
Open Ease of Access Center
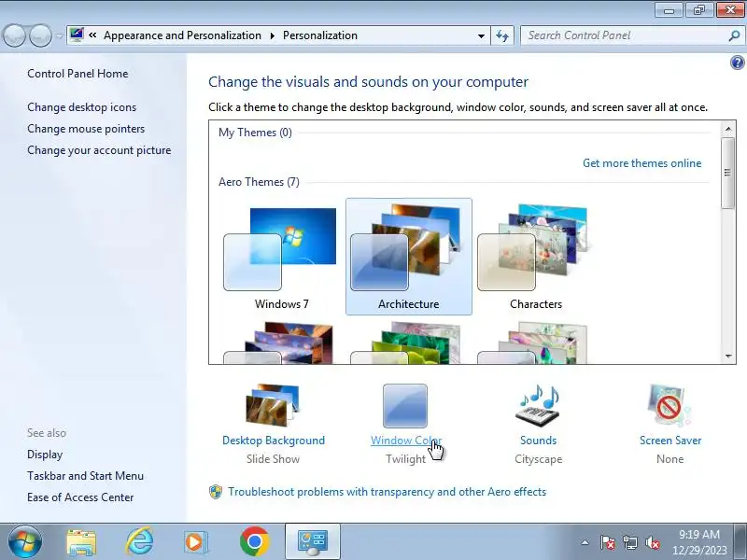point(80,497)
